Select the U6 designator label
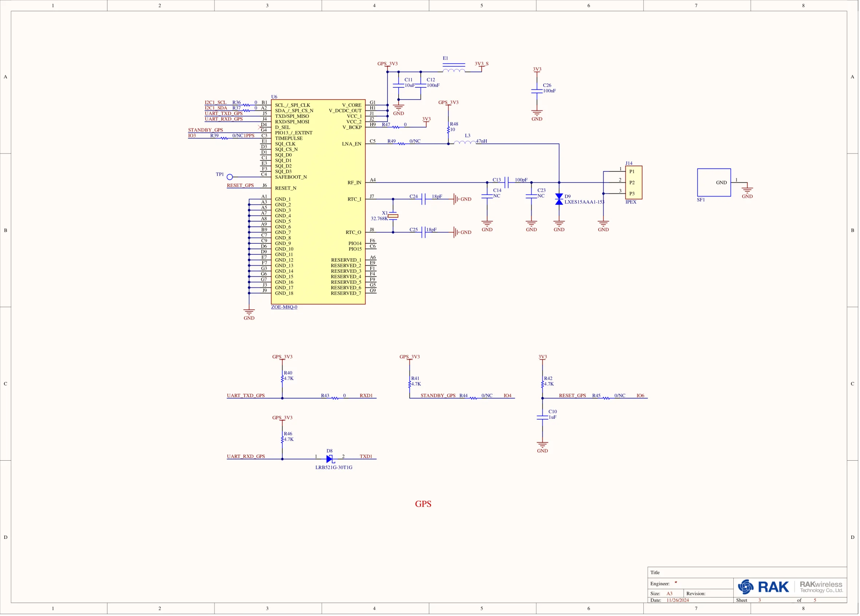The height and width of the screenshot is (616, 860). point(274,97)
